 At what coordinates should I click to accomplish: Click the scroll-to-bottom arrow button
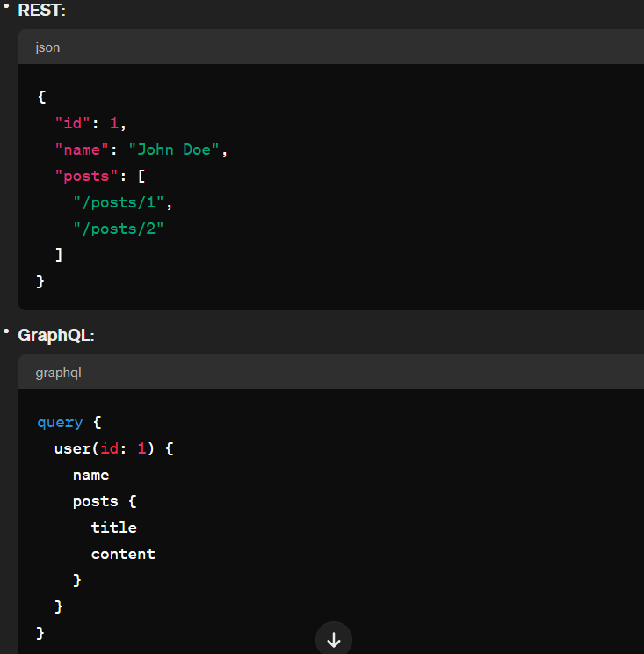click(334, 639)
